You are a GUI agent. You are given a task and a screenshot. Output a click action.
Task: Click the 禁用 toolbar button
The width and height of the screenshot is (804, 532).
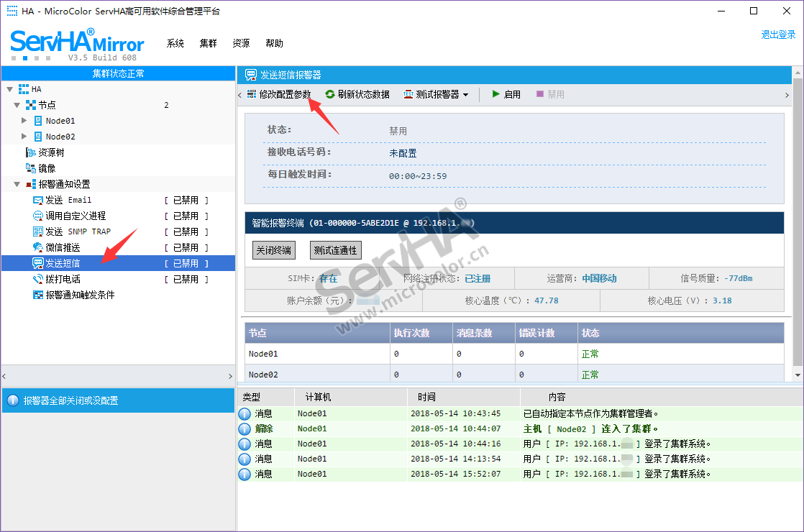(x=550, y=94)
